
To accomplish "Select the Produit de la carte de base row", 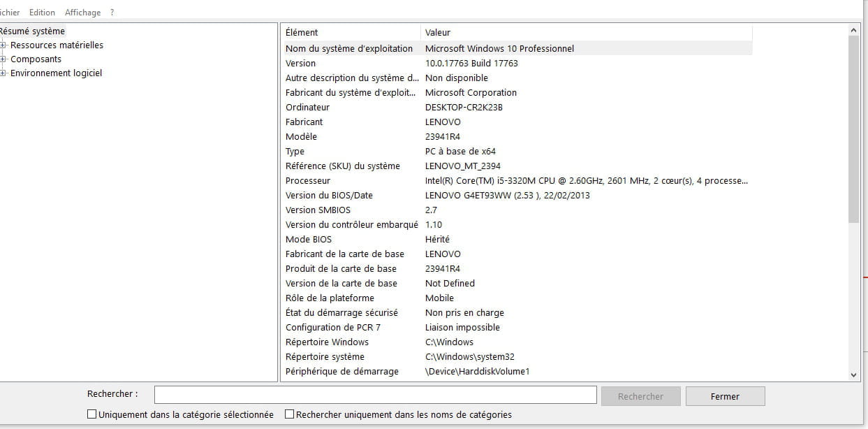I will [x=517, y=268].
